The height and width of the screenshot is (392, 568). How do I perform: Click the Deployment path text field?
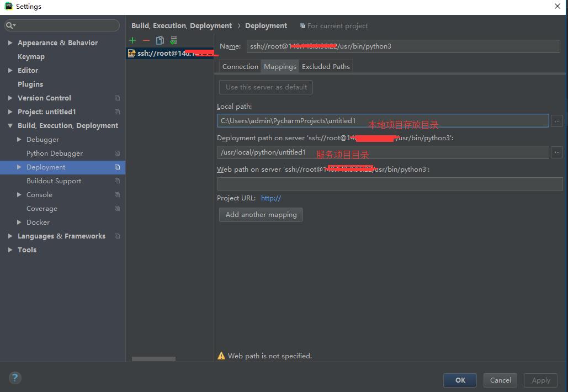point(383,152)
